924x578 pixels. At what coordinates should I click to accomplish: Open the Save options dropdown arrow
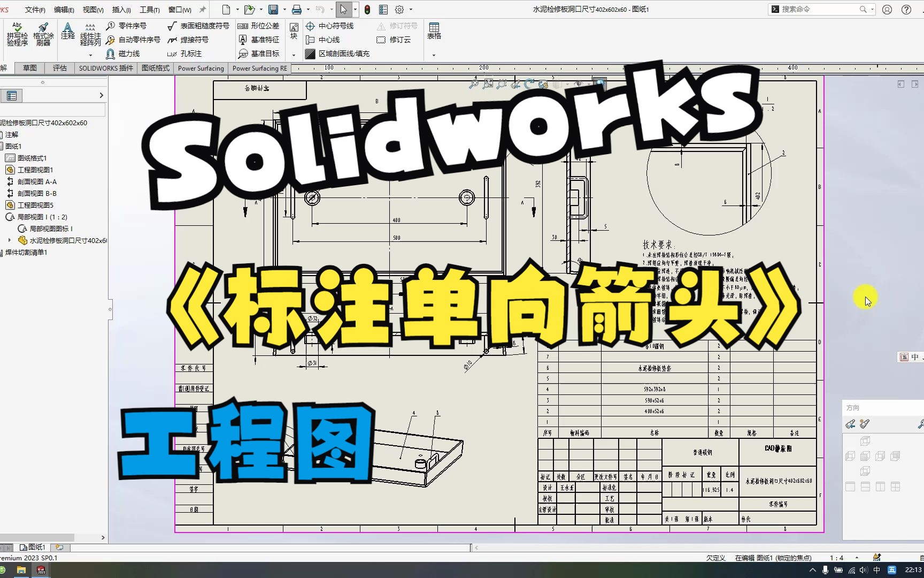click(284, 10)
